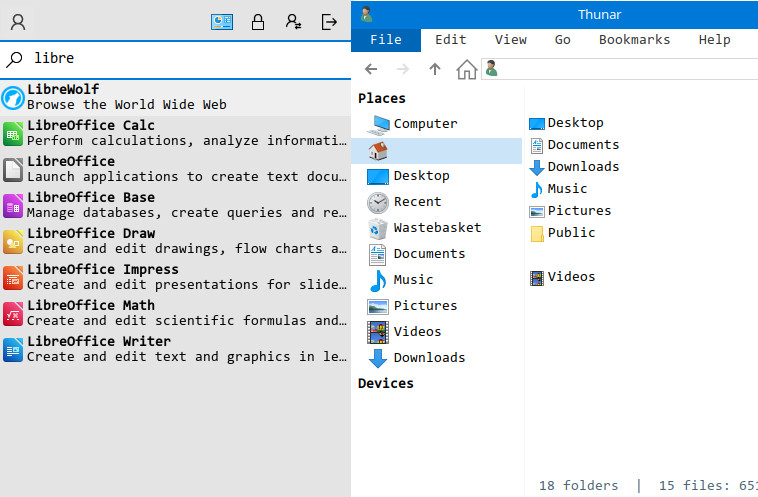The image size is (758, 497).
Task: Click the Home toolbar button in Thunar
Action: click(x=466, y=69)
